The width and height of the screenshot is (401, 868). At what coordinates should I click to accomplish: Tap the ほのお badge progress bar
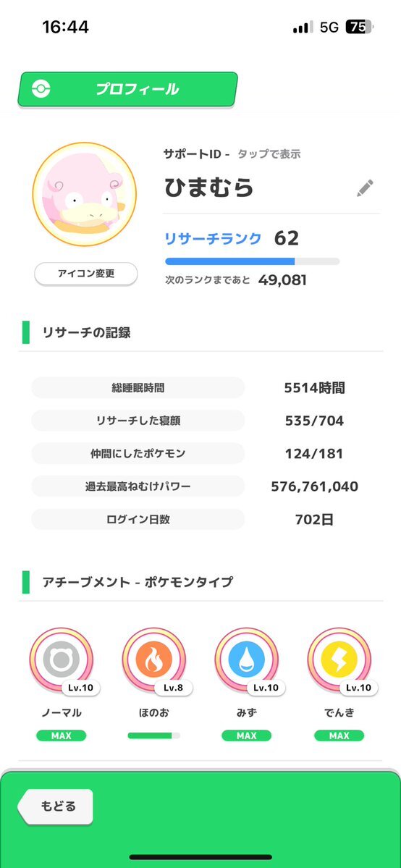click(154, 736)
